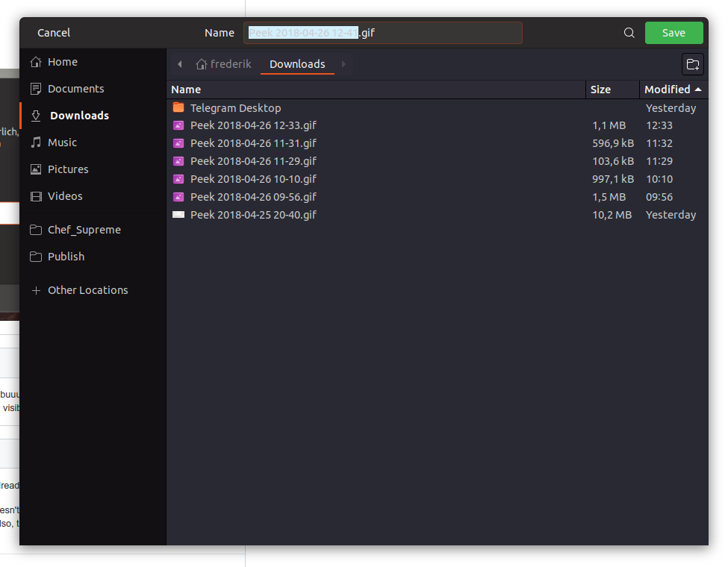Click the 11:29 modified time cell

[x=659, y=161]
